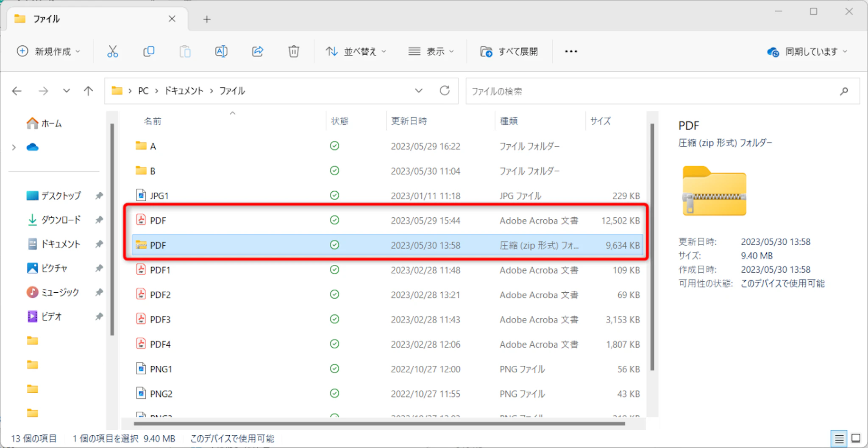The width and height of the screenshot is (868, 448).
Task: Expand the 並べ替え sort dropdown
Action: pos(356,52)
